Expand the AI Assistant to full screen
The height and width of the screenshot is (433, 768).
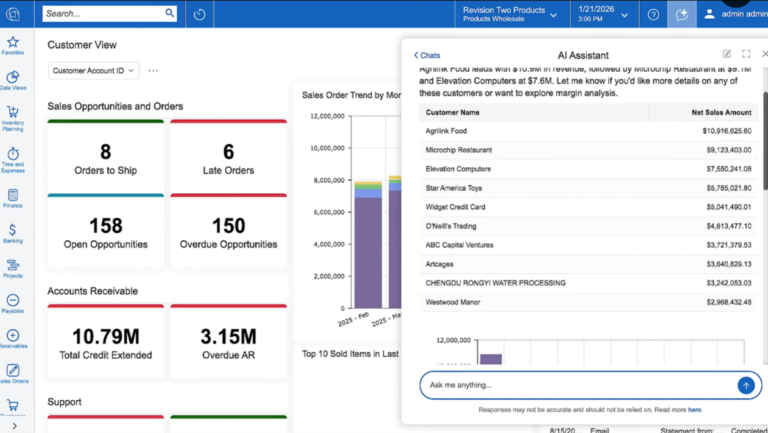[x=746, y=54]
